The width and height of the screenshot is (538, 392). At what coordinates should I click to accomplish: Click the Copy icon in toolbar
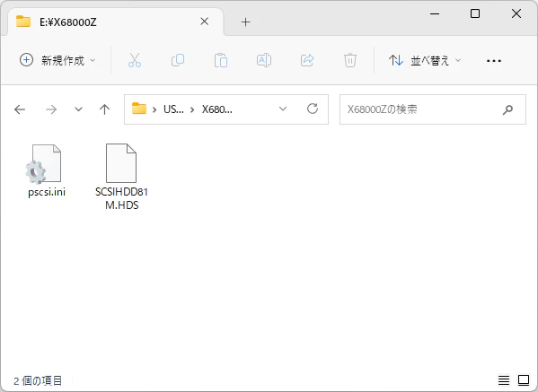click(178, 60)
